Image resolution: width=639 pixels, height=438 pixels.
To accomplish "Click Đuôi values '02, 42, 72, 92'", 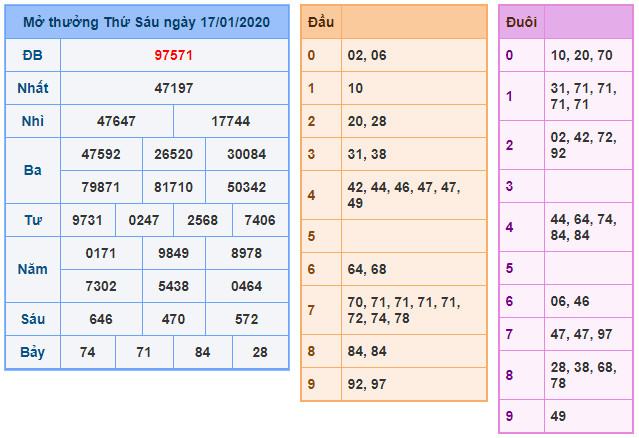I will tap(584, 145).
